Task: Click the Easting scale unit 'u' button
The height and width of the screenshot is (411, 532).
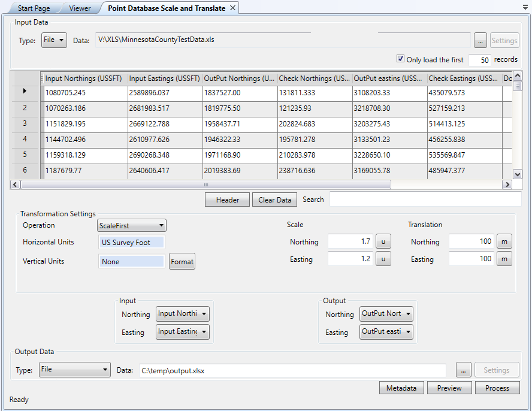Action: tap(383, 259)
